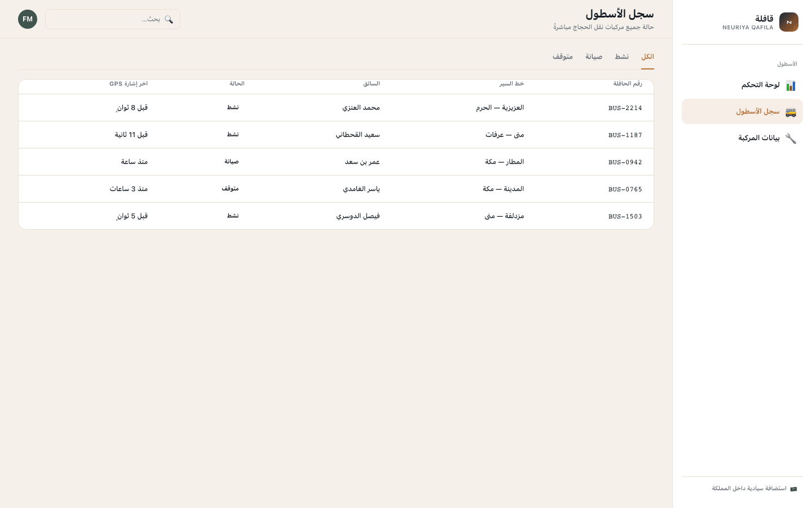Screen dimensions: 812x508
Task: Open بيانات المركبة in the sidebar
Action: pos(742,138)
